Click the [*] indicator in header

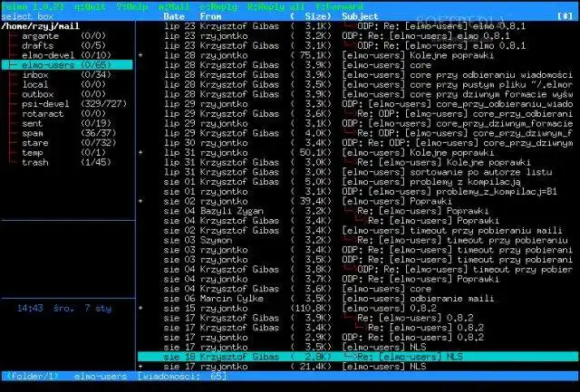565,16
